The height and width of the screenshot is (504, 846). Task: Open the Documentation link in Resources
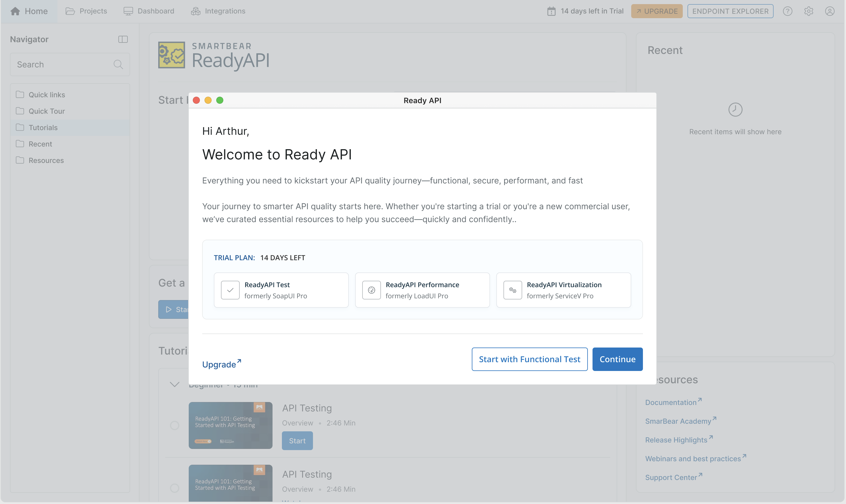(x=671, y=402)
